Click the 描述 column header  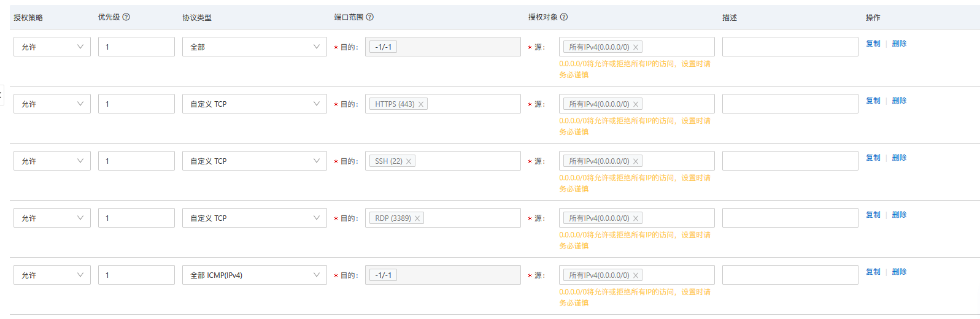pyautogui.click(x=730, y=18)
